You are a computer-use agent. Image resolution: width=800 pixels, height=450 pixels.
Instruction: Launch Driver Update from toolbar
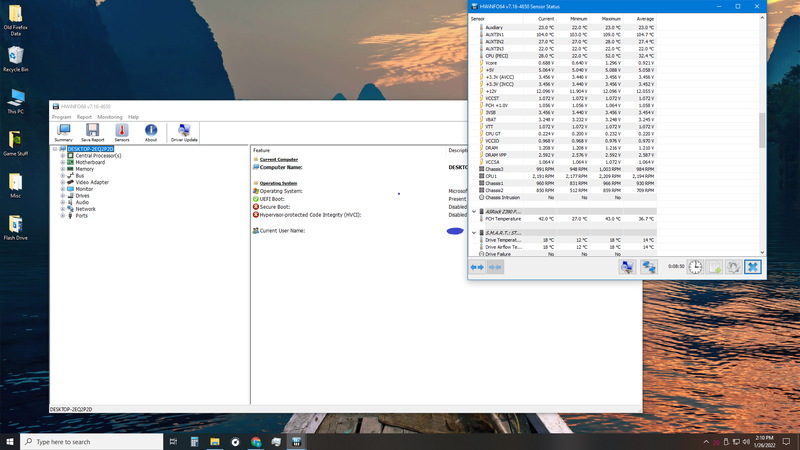(184, 133)
